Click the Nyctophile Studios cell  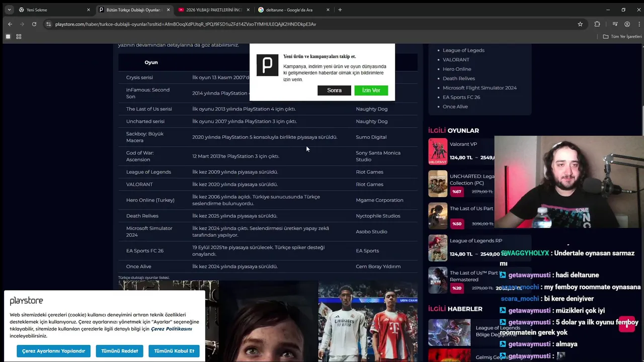point(378,216)
